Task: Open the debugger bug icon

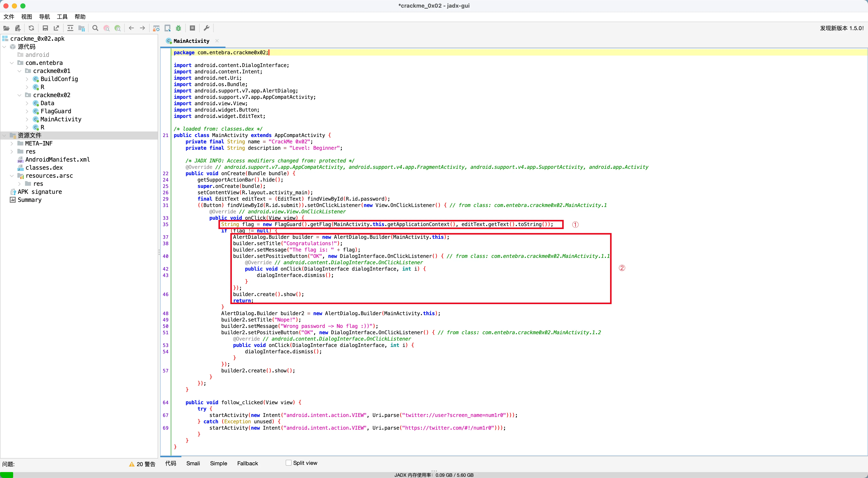Action: pos(179,28)
